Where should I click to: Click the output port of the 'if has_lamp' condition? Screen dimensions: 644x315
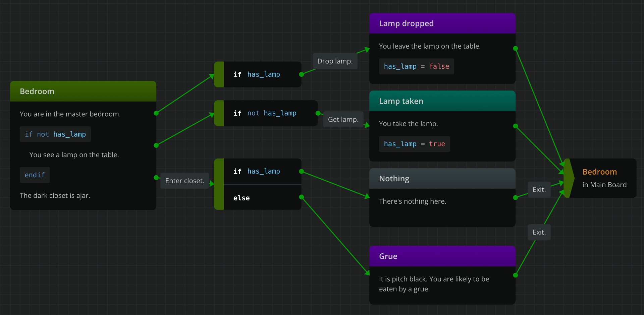[302, 74]
